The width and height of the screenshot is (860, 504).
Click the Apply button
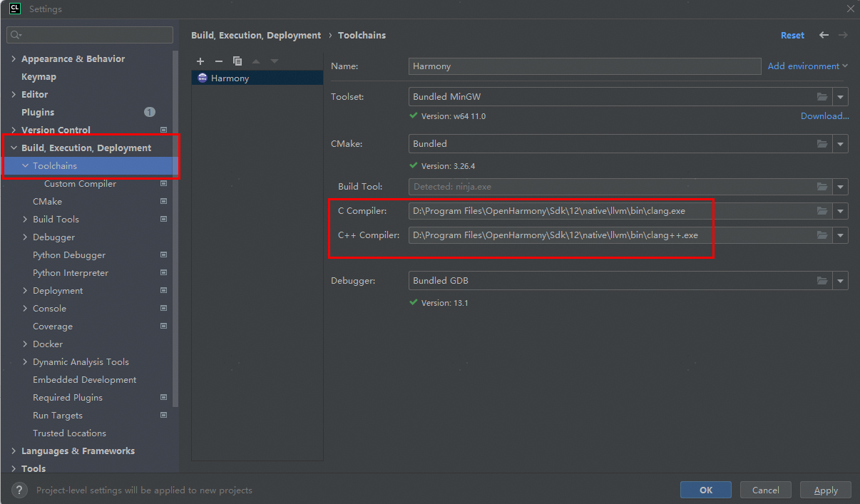826,490
